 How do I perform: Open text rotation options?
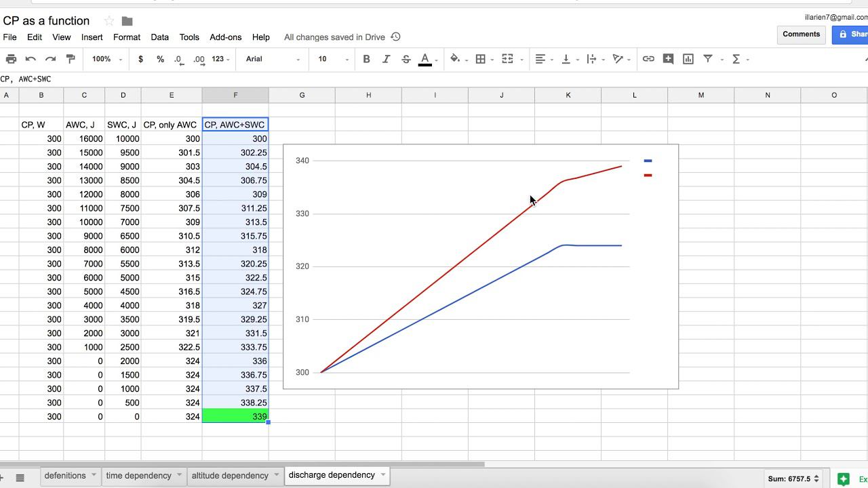point(618,60)
